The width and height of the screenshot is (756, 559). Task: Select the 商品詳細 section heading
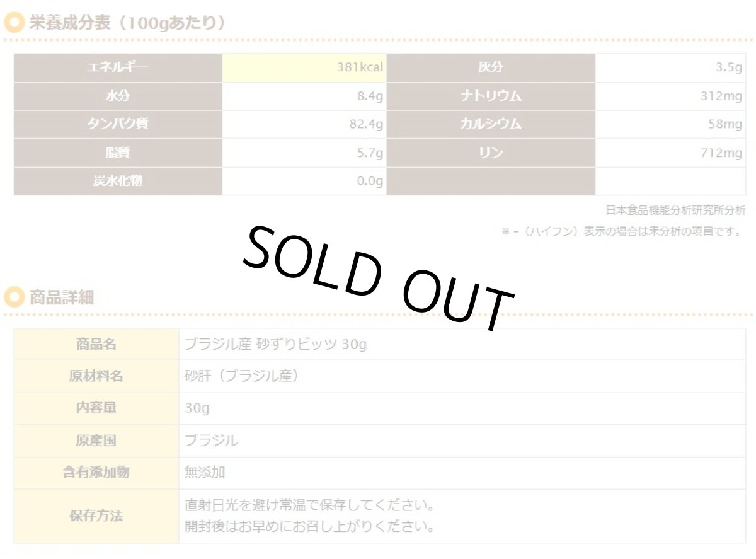point(61,297)
